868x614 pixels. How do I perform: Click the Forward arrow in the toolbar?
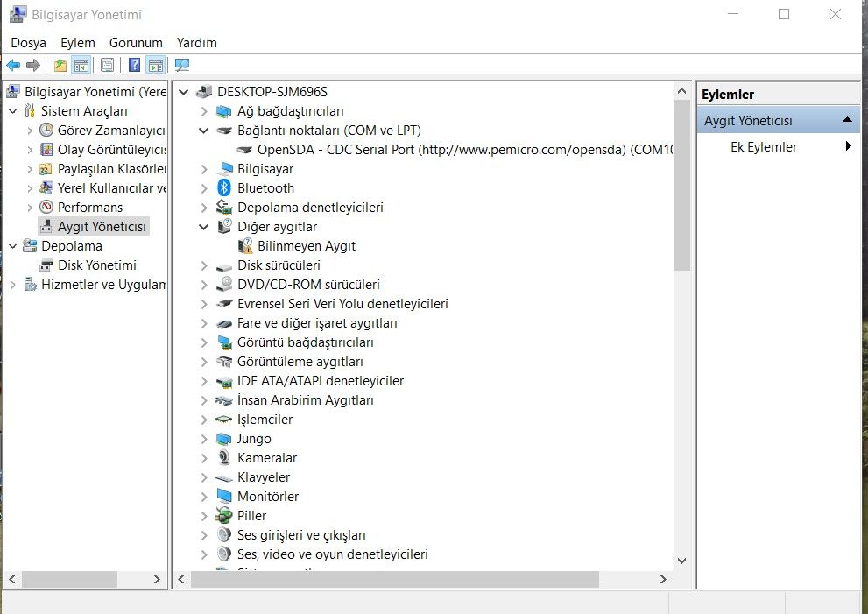33,66
